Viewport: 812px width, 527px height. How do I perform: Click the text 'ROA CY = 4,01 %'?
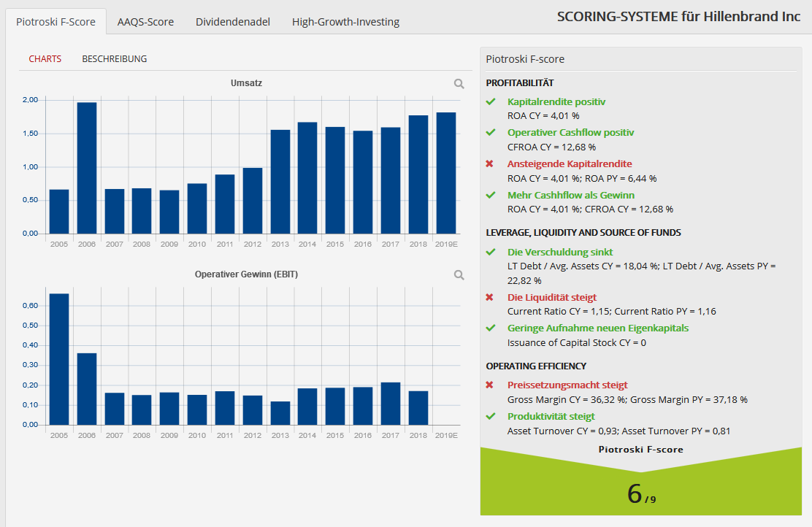point(543,116)
